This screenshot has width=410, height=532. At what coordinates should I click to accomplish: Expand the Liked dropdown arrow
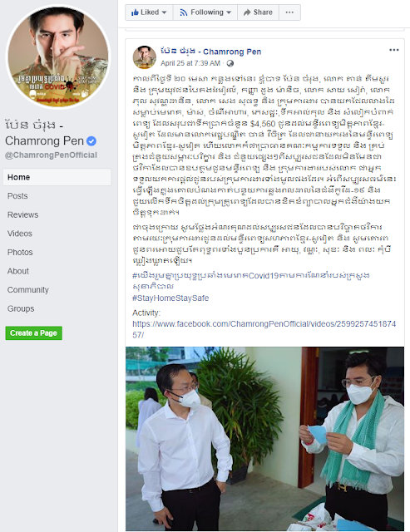click(x=165, y=12)
